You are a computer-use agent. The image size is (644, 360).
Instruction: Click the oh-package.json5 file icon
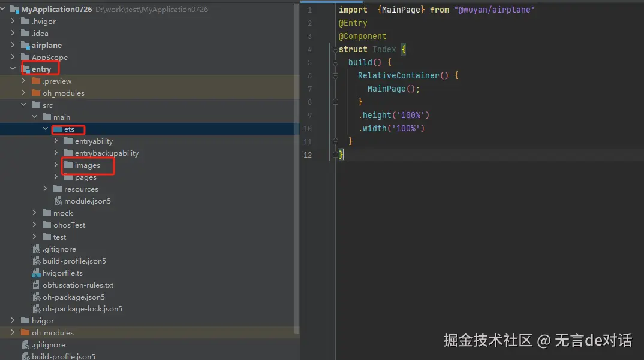tap(36, 297)
